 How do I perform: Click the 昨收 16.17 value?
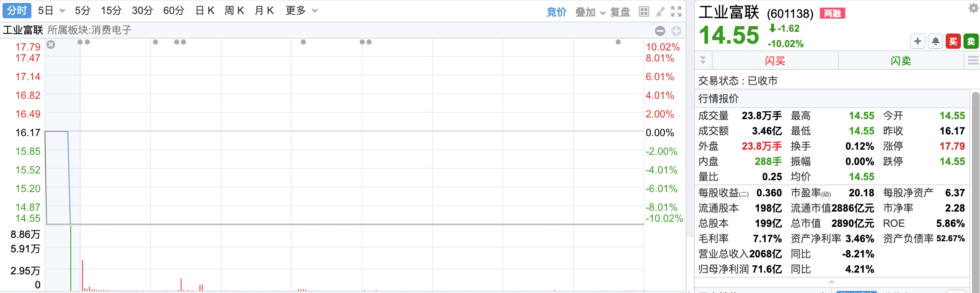(952, 131)
